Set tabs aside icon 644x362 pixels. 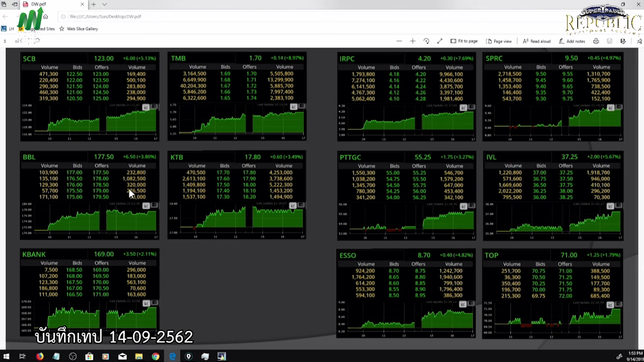[14, 4]
